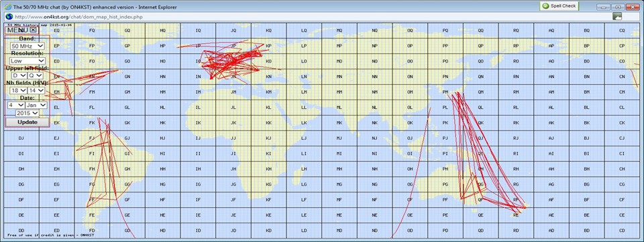Click the Update button
Screen dimensions: 644x242
tap(28, 122)
